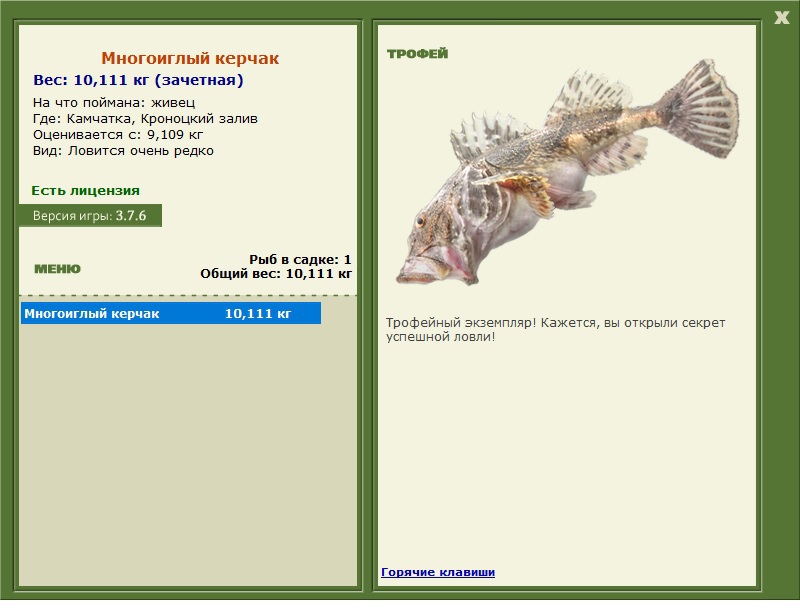Close the trophy window with the X
800x614 pixels.
(x=781, y=18)
